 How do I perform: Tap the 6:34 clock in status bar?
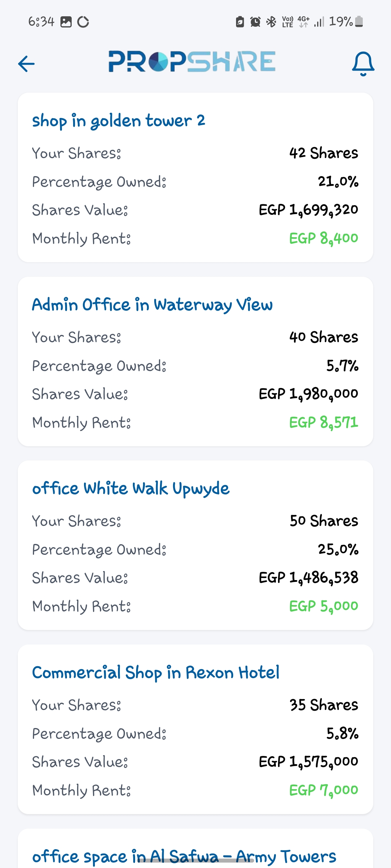coord(41,22)
